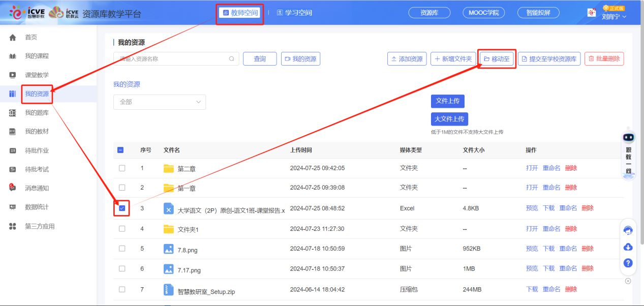
Task: Open the help question mark icon
Action: (x=628, y=263)
